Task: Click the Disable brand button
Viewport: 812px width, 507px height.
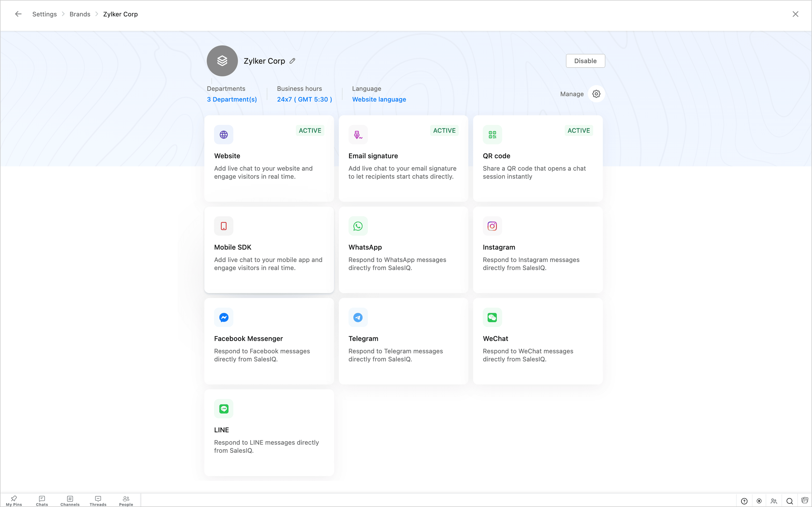Action: [585, 61]
